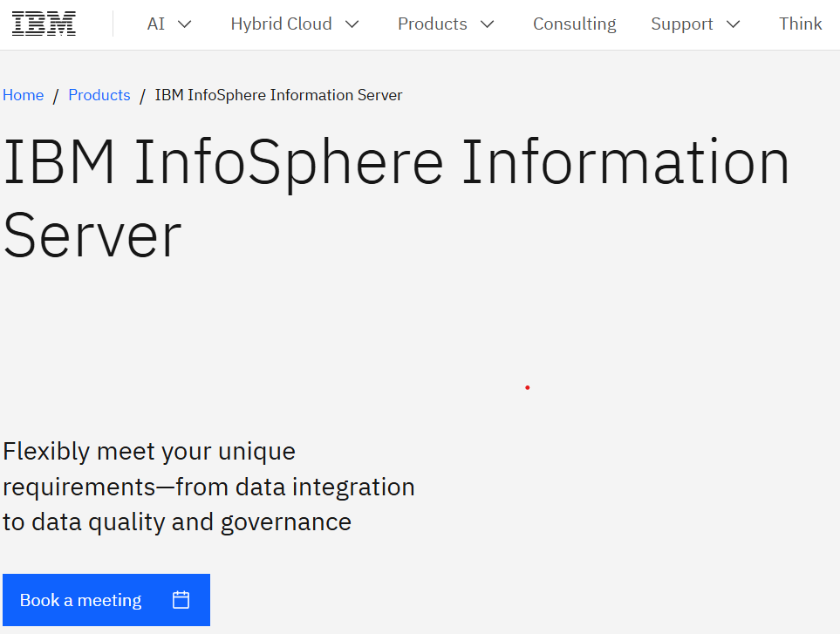Viewport: 840px width, 634px height.
Task: Click the calendar icon in Book a meeting
Action: point(181,600)
